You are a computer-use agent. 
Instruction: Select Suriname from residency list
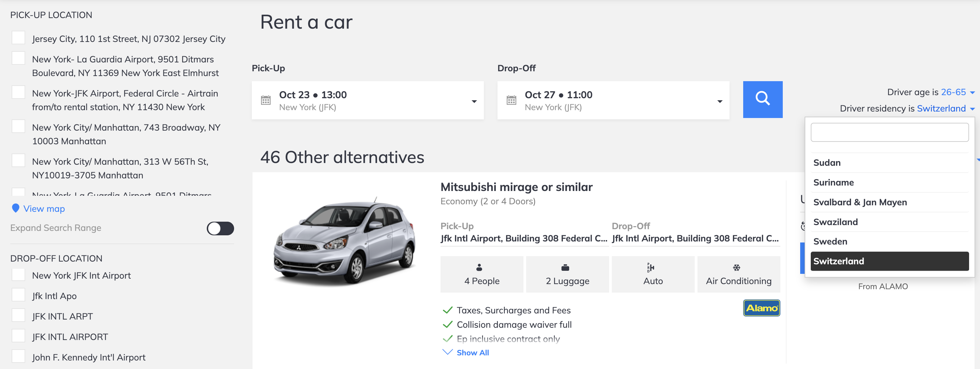click(x=890, y=182)
